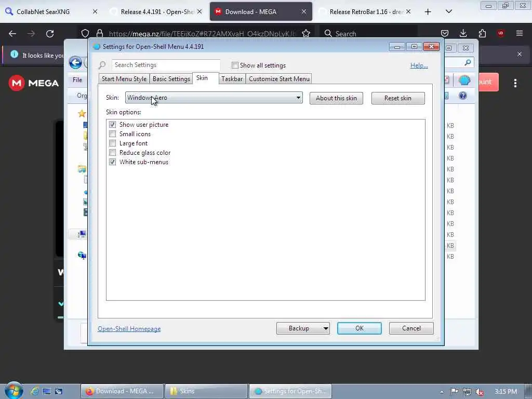Click the Windows Start orb
This screenshot has width=532, height=399.
(x=14, y=390)
